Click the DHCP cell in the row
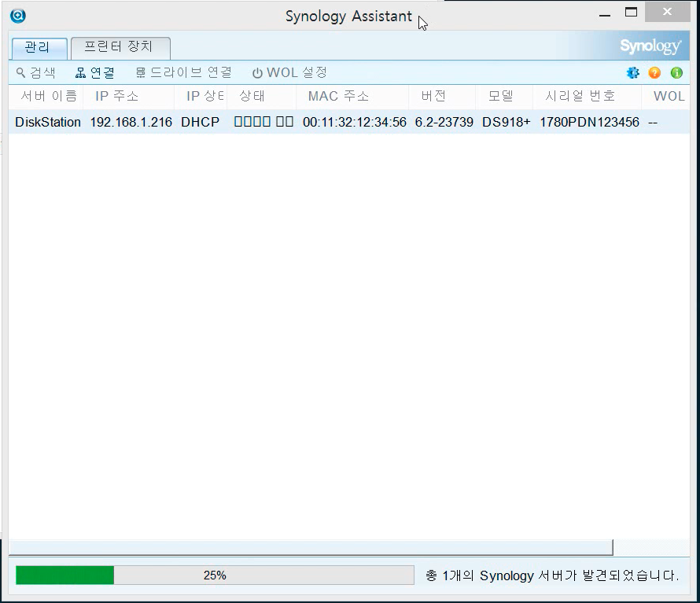Viewport: 700px width, 603px height. [200, 122]
